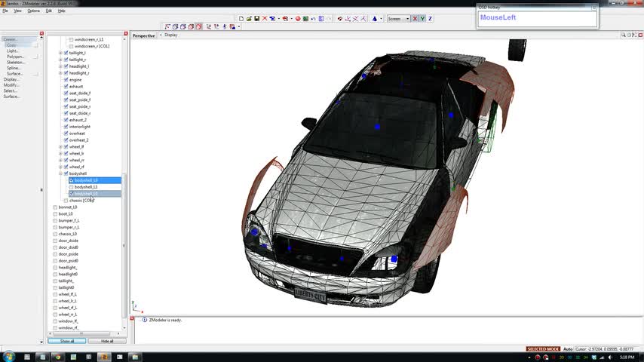The width and height of the screenshot is (644, 362).
Task: Expand the wheel_lf tree node
Action: point(60,147)
